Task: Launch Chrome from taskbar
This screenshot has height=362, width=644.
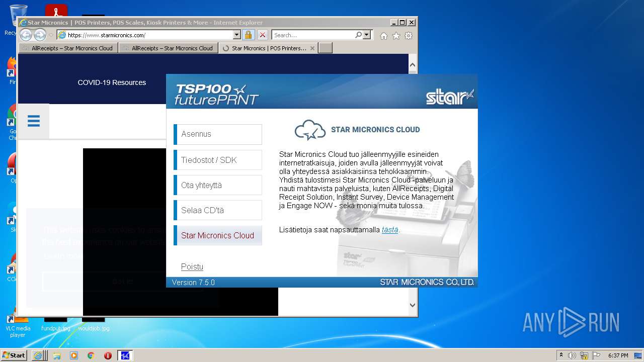Action: (91, 355)
